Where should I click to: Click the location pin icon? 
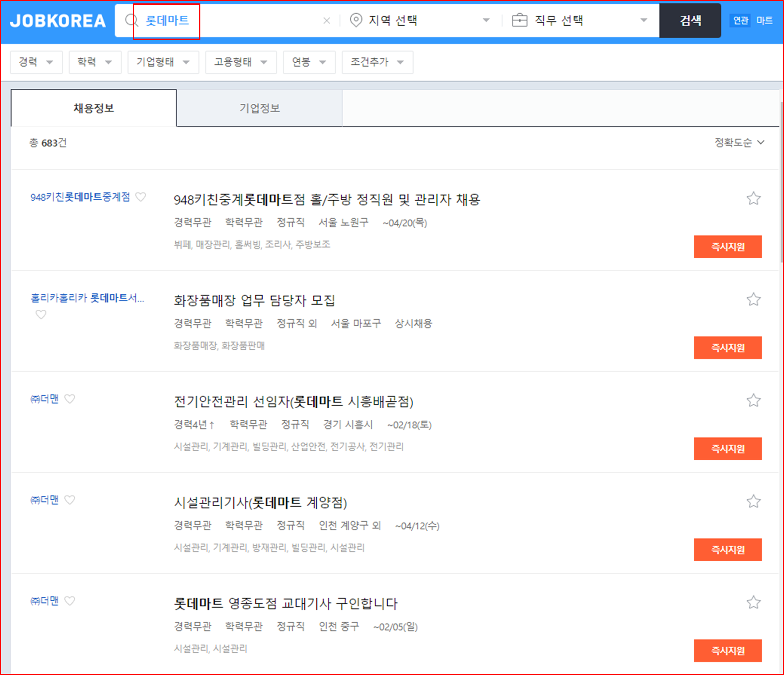point(356,20)
